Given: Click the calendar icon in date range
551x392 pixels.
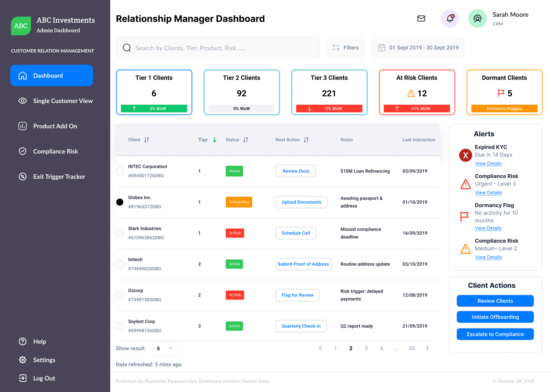Looking at the screenshot, I should pyautogui.click(x=382, y=48).
